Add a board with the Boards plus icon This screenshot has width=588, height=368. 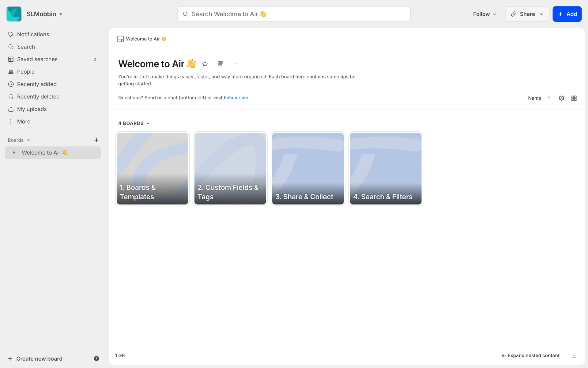pos(96,140)
